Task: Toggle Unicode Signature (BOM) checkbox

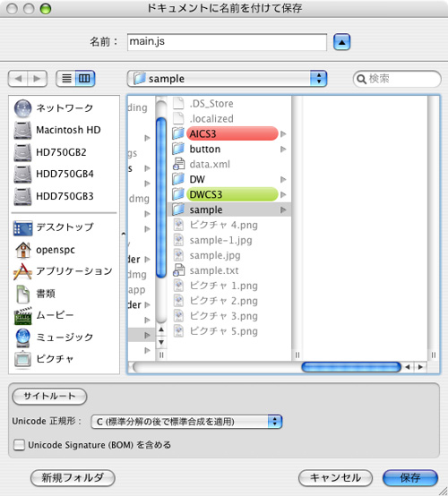Action: (19, 445)
